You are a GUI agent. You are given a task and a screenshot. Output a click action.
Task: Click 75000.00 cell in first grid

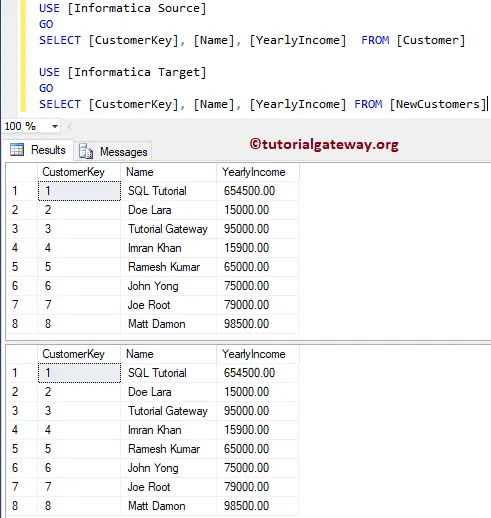pos(257,286)
